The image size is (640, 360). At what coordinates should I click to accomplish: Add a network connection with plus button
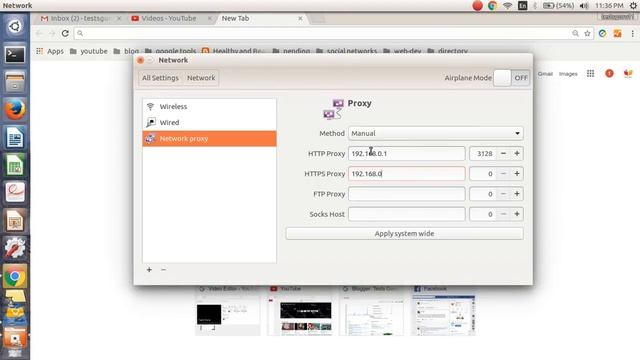point(149,269)
